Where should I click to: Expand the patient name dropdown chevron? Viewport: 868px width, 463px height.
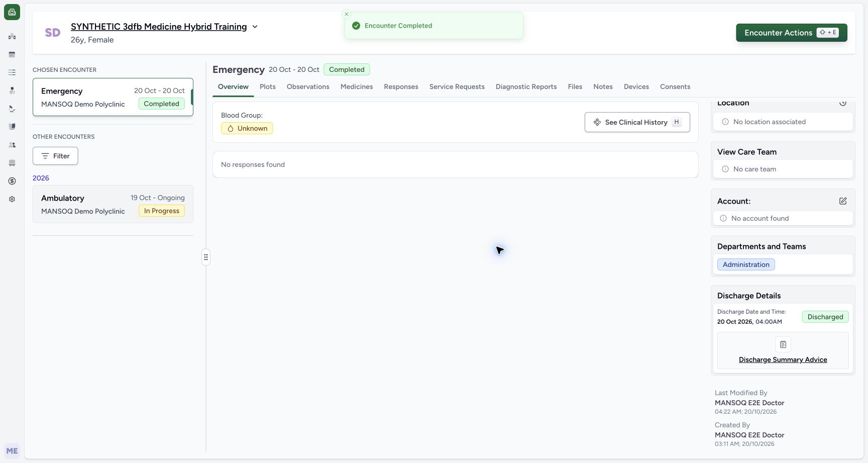coord(255,27)
